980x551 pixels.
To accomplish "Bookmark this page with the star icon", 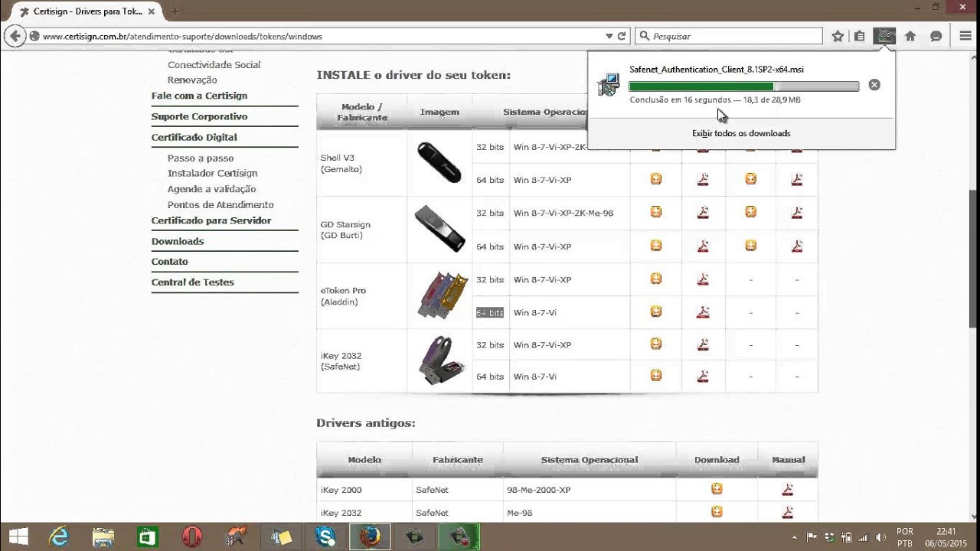I will tap(838, 36).
